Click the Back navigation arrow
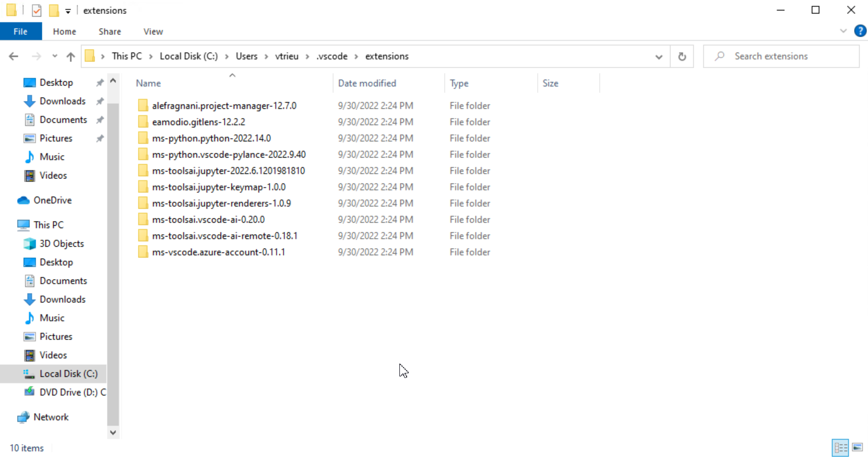Screen dimensions: 868x457 pos(14,56)
